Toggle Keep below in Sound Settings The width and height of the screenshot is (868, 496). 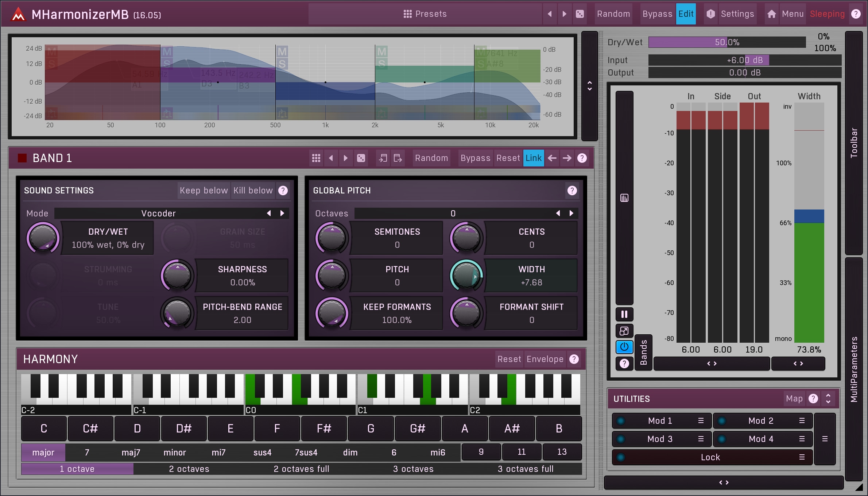(204, 191)
